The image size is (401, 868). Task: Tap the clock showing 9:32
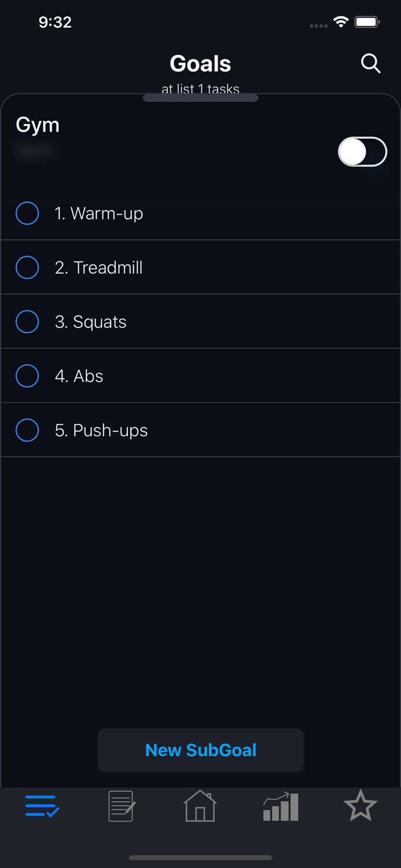point(56,22)
